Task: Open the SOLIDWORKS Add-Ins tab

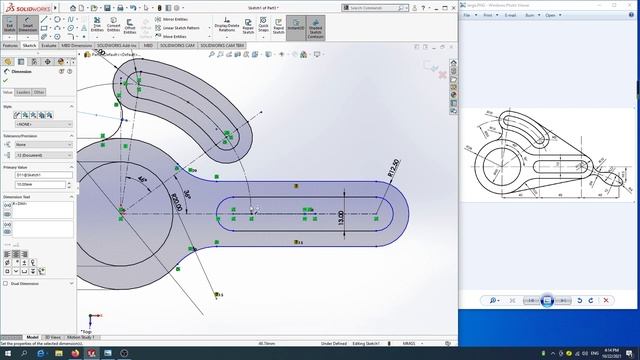Action: tap(117, 45)
